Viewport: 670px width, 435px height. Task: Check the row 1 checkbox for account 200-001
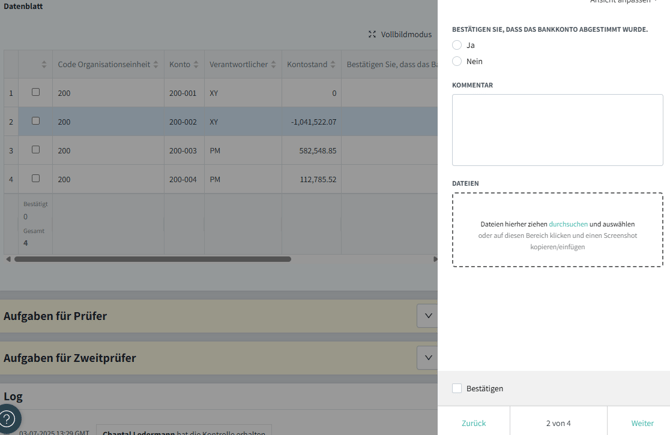[x=35, y=92]
